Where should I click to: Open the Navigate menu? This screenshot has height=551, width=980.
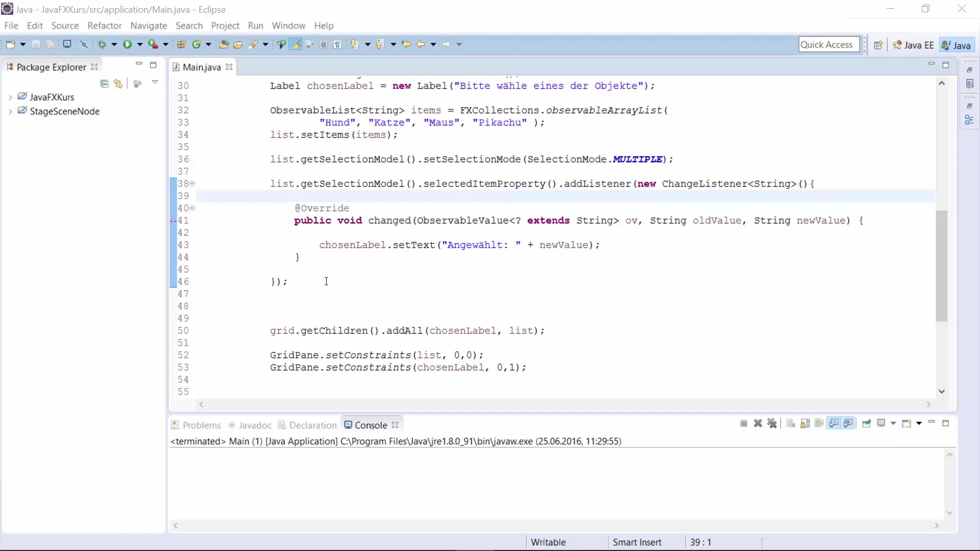(x=149, y=26)
